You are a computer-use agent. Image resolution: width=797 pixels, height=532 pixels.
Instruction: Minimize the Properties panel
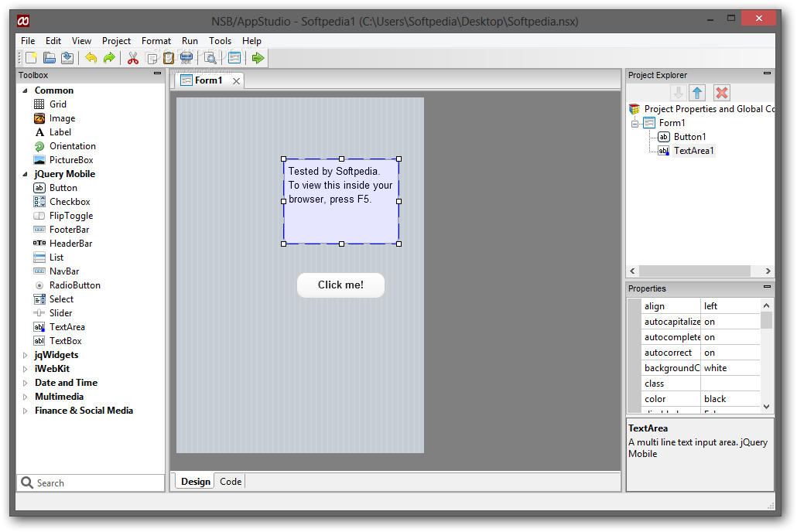click(767, 287)
